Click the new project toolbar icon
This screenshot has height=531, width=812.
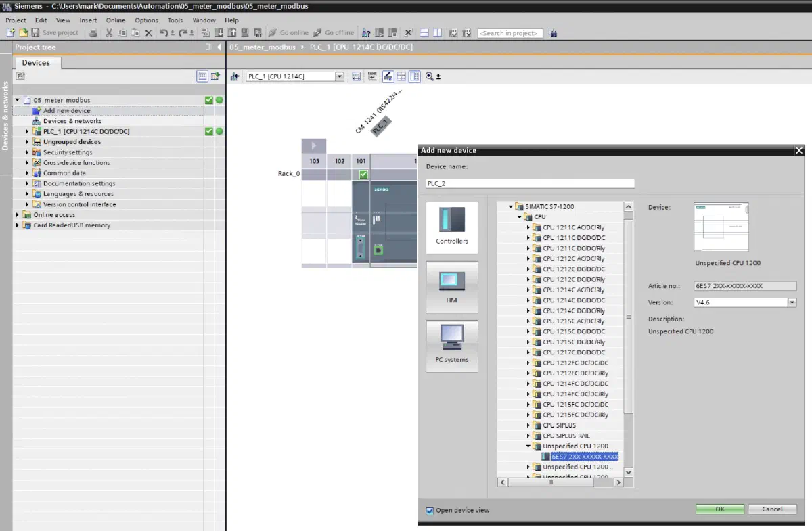click(x=10, y=32)
